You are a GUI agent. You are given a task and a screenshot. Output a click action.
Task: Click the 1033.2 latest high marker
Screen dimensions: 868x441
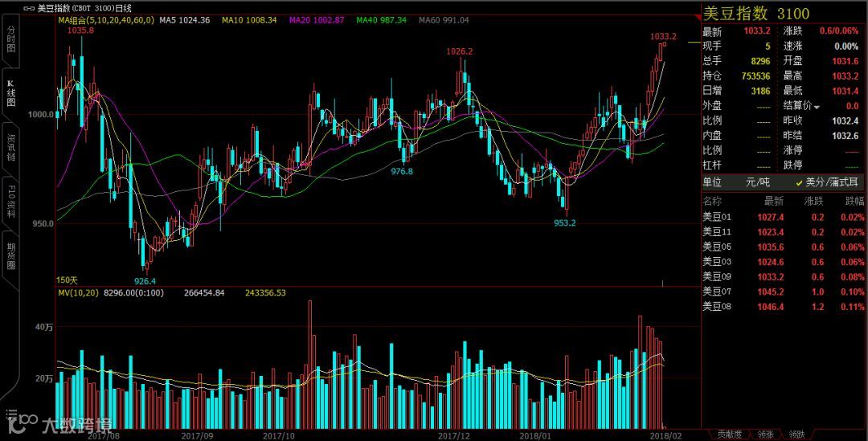pos(663,36)
